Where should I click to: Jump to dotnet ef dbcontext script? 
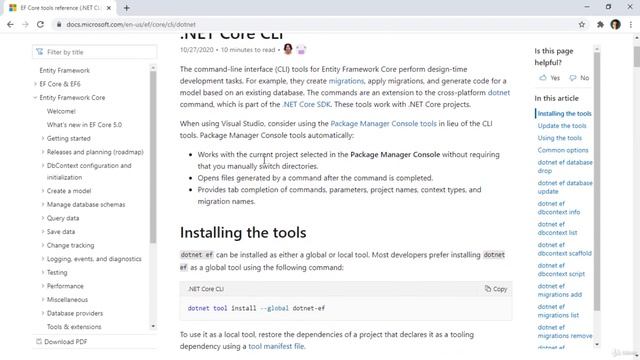[561, 270]
